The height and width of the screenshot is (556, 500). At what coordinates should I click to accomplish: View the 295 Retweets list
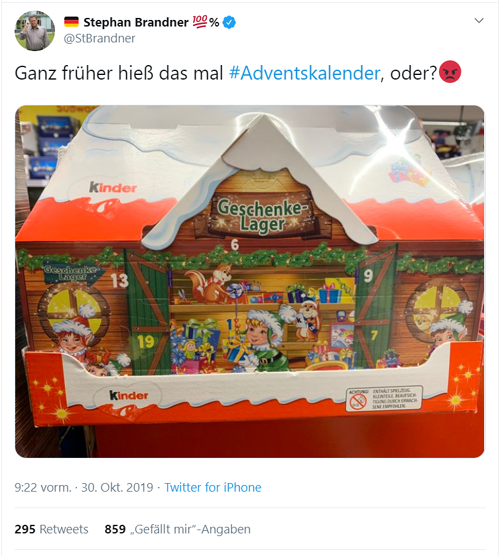pos(51,529)
